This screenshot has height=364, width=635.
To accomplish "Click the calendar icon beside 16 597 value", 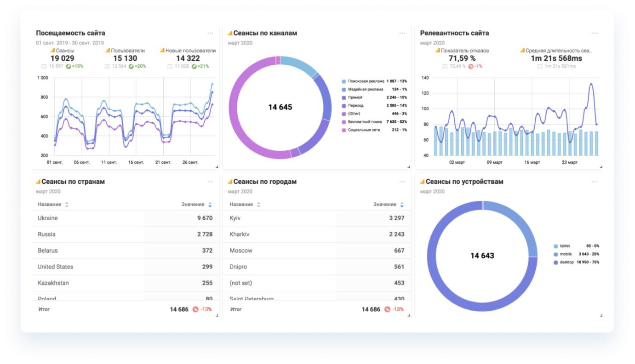I will [44, 66].
